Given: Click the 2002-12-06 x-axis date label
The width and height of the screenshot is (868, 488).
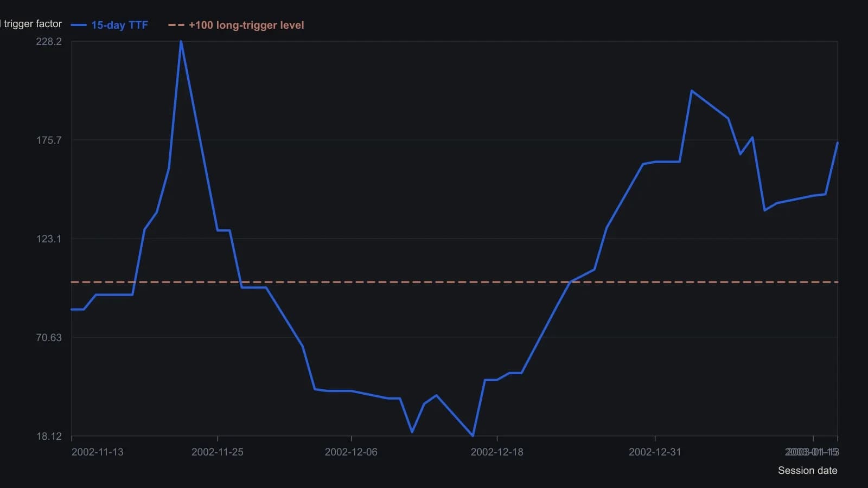Looking at the screenshot, I should 351,452.
